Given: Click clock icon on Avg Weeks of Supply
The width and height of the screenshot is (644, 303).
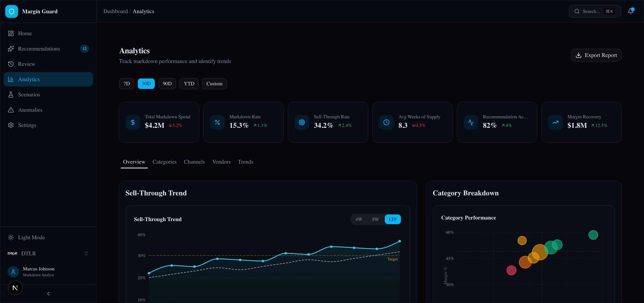Looking at the screenshot, I should click(x=386, y=122).
